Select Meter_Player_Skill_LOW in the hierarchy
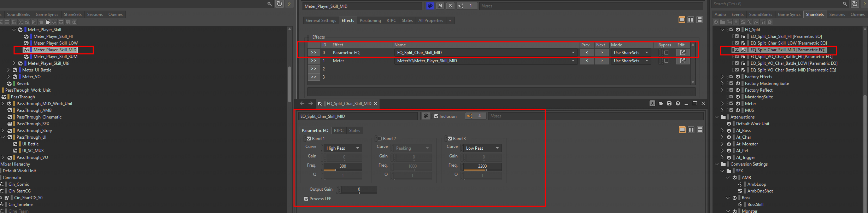Viewport: 868px width, 213px height. coord(55,43)
